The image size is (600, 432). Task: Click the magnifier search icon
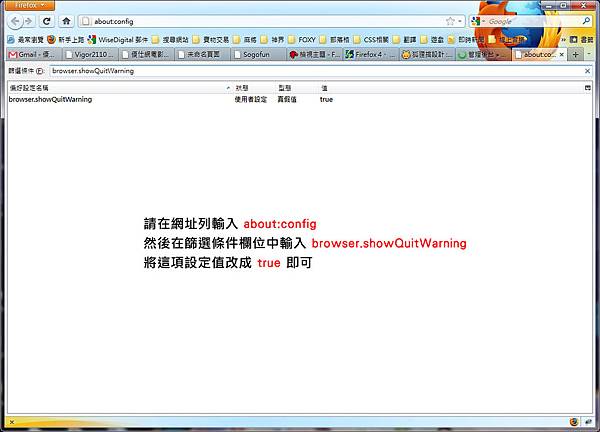click(586, 21)
